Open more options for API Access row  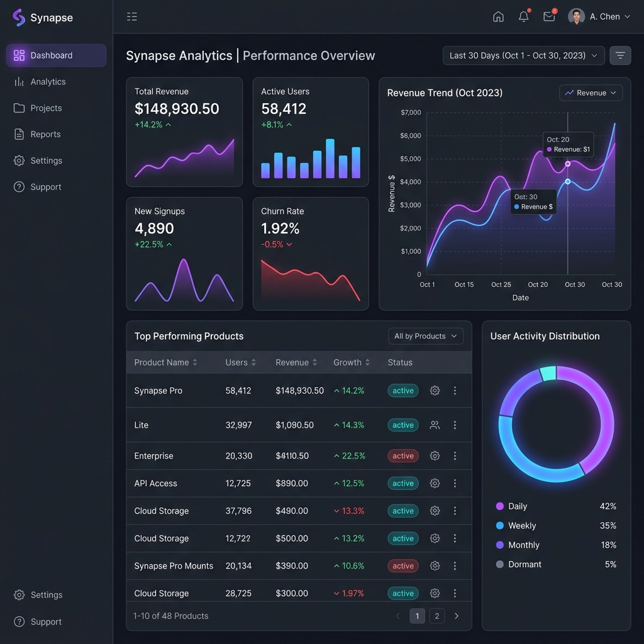coord(455,484)
